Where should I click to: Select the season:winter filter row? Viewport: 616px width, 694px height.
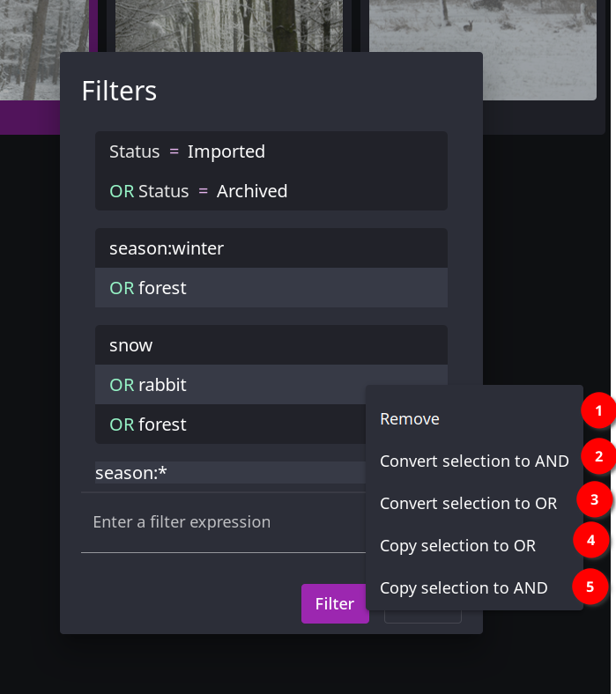[x=271, y=248]
